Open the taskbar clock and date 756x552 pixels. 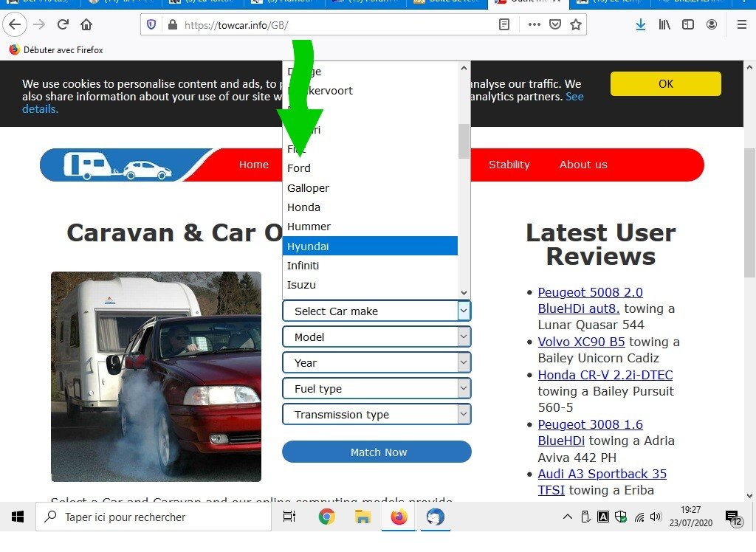(x=690, y=517)
